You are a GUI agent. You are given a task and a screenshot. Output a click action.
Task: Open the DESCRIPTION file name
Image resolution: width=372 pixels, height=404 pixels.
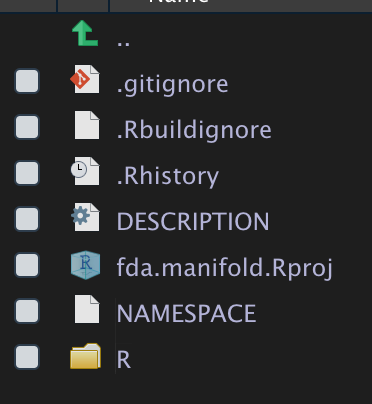click(x=193, y=221)
